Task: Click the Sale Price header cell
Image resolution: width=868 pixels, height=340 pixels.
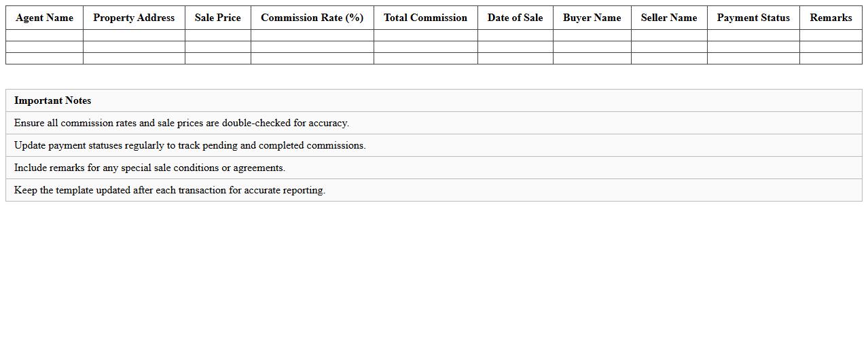Action: click(217, 18)
